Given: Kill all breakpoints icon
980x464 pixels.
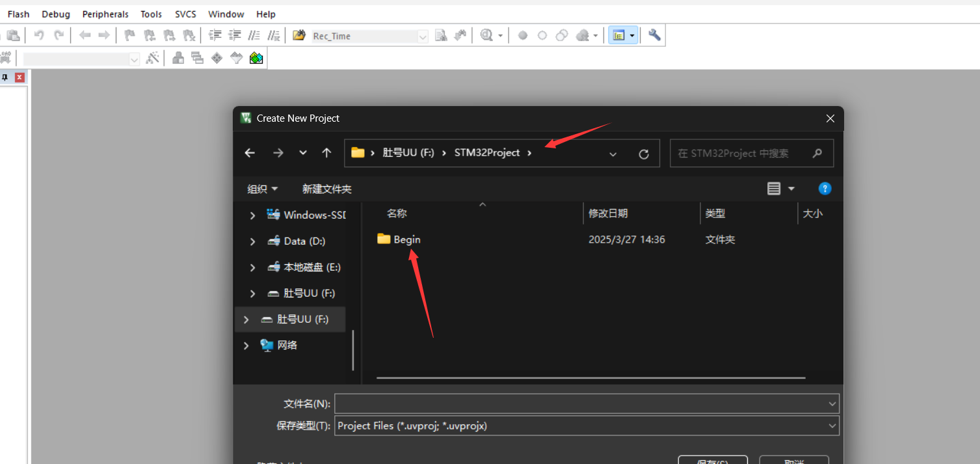Looking at the screenshot, I should [x=583, y=35].
